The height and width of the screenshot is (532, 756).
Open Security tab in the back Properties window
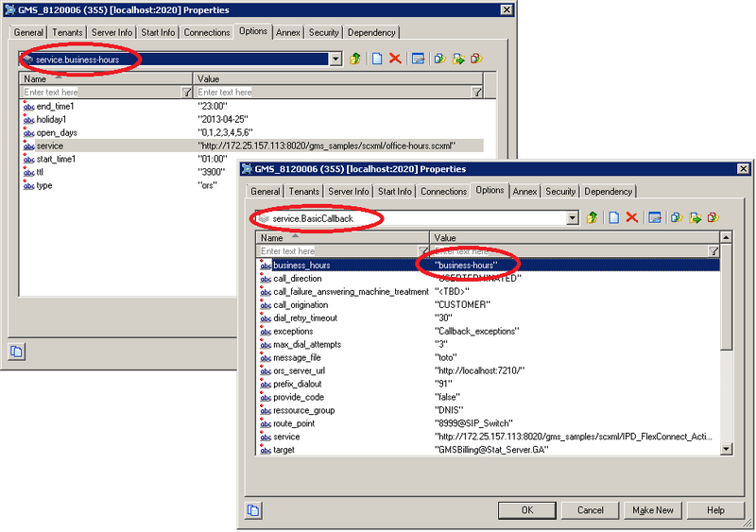click(x=323, y=32)
